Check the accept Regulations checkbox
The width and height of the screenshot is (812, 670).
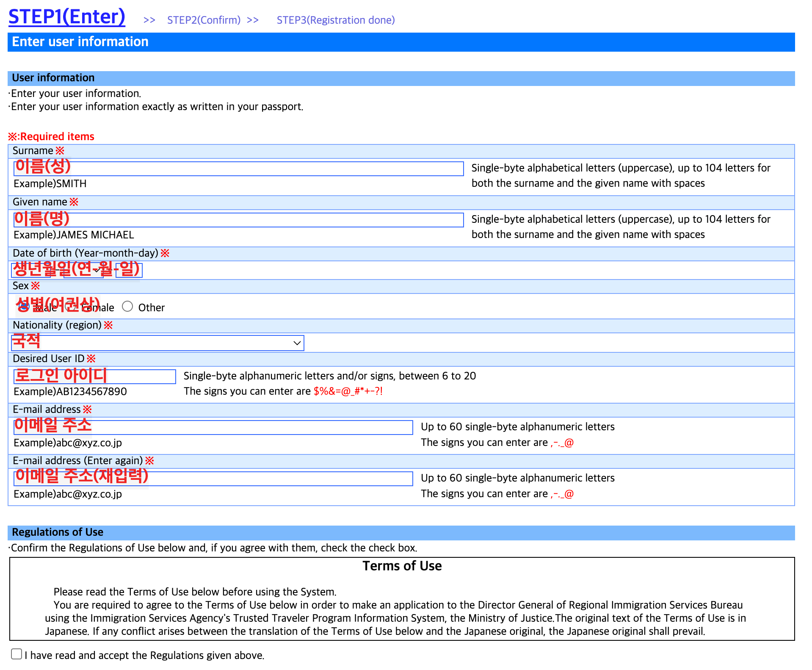(17, 654)
